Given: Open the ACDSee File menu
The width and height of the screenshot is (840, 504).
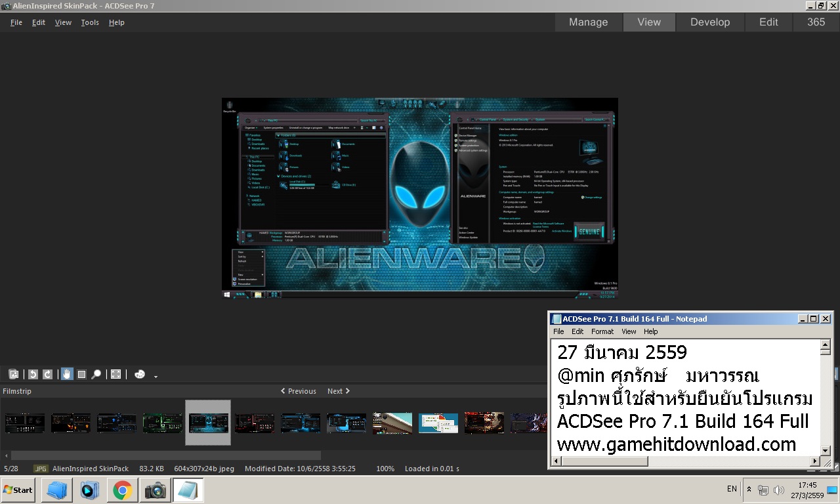Looking at the screenshot, I should tap(16, 22).
